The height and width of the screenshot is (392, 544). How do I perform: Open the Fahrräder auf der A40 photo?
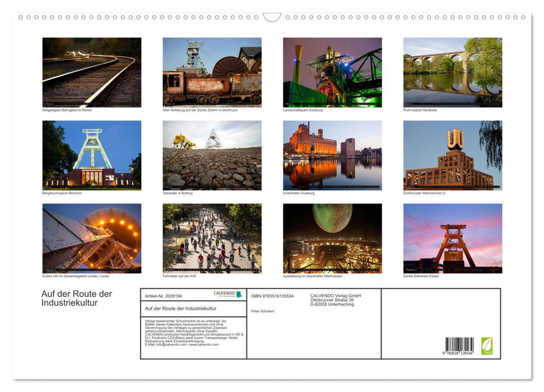click(212, 237)
